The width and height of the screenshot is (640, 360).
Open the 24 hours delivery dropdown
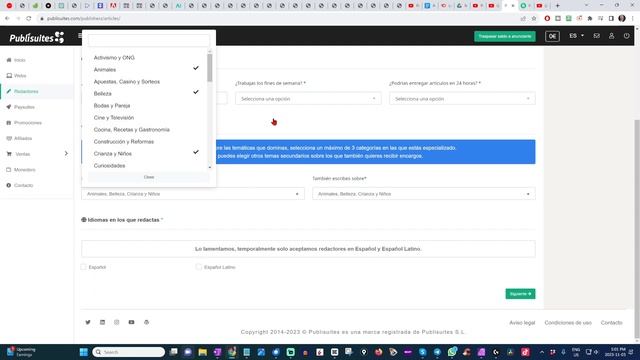(x=462, y=99)
